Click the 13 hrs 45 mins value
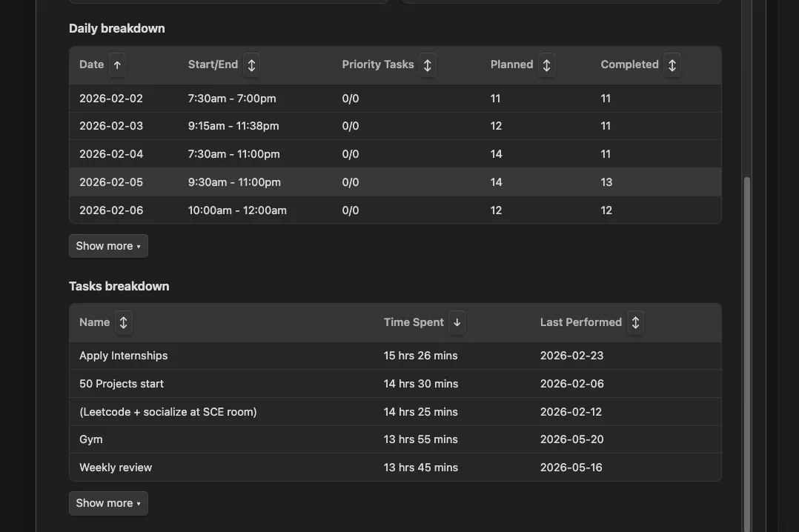Viewport: 799px width, 532px height. (421, 468)
